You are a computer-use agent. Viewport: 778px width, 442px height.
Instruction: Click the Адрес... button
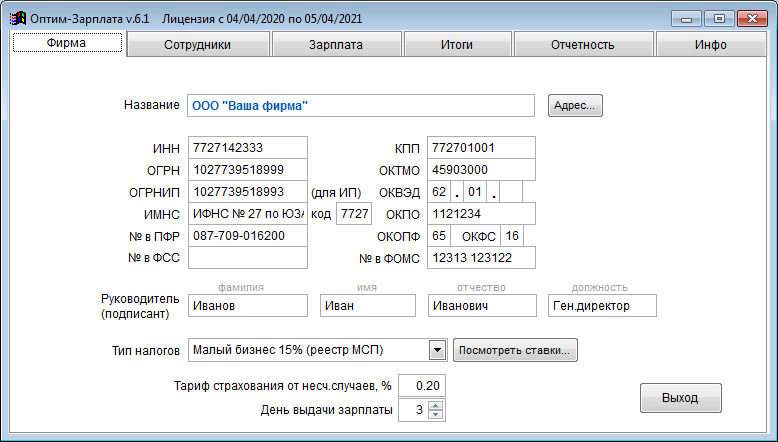pos(575,106)
